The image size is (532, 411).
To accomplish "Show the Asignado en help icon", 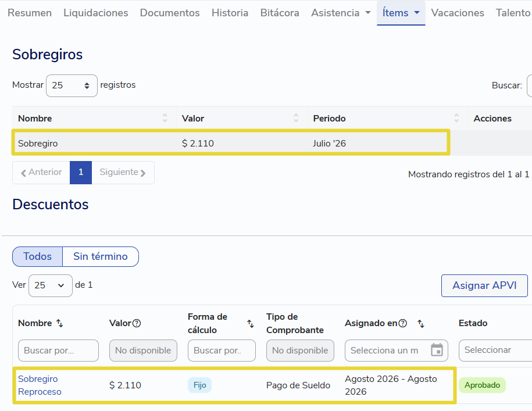I will (x=403, y=323).
